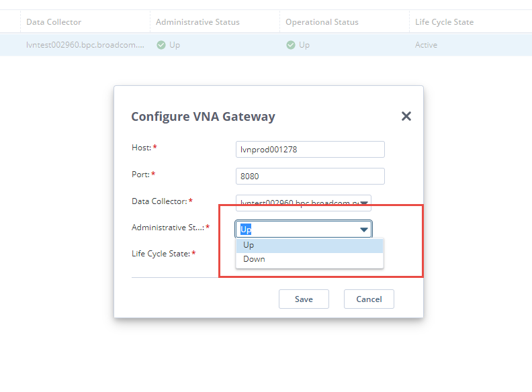Click green check icon under Administrative Status column
The image size is (532, 392).
[x=161, y=45]
